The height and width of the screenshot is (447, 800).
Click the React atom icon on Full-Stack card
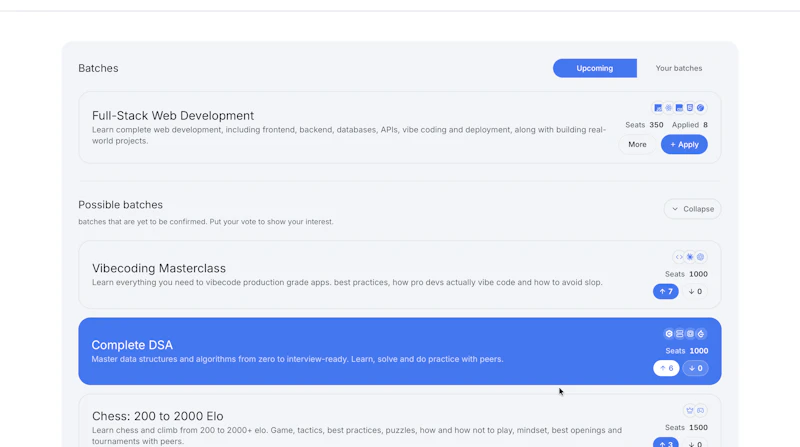tap(668, 108)
